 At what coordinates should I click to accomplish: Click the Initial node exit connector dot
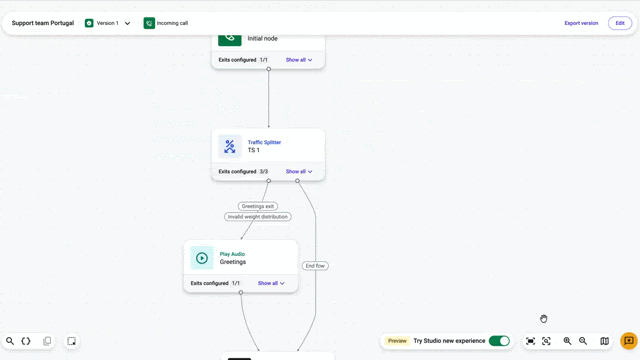[269, 69]
